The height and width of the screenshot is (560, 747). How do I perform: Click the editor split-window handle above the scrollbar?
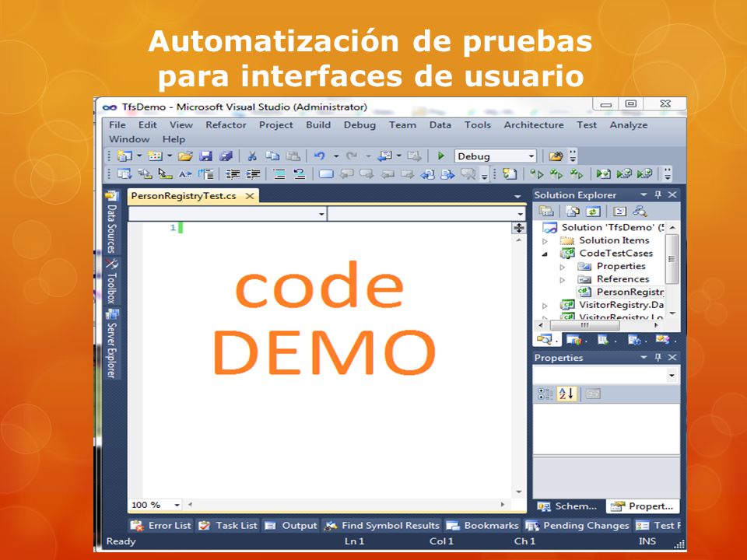pyautogui.click(x=519, y=228)
